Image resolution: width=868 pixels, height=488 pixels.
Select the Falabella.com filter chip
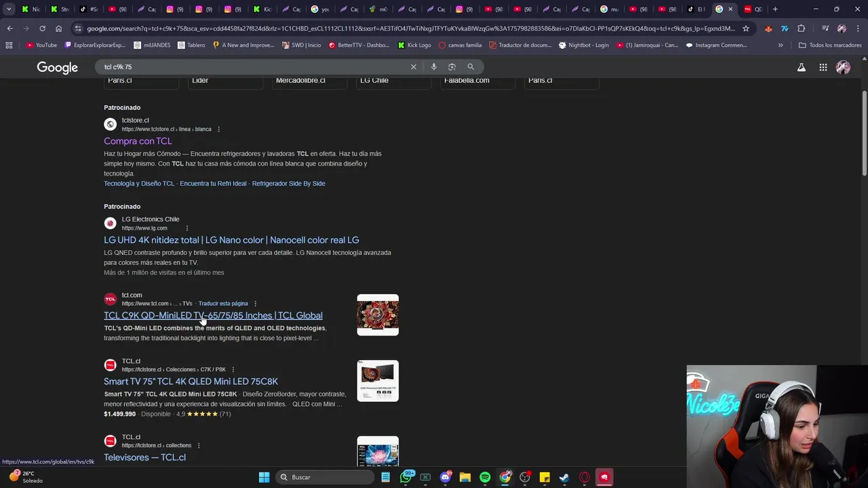477,81
